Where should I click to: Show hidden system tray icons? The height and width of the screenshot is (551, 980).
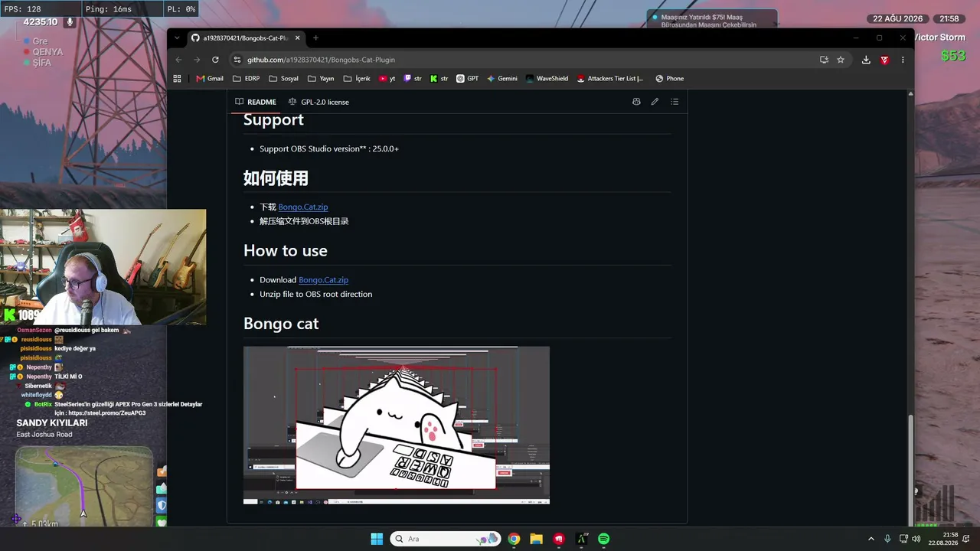[871, 539]
